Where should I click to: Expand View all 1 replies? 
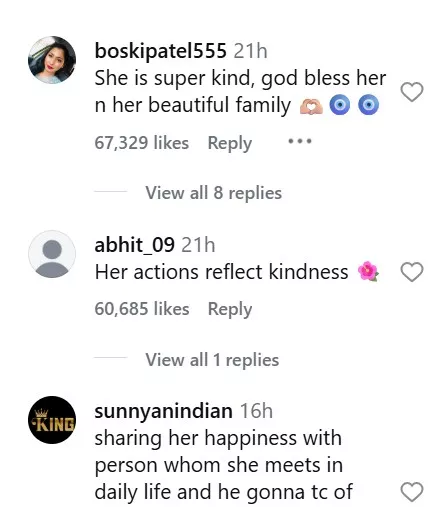(x=212, y=360)
